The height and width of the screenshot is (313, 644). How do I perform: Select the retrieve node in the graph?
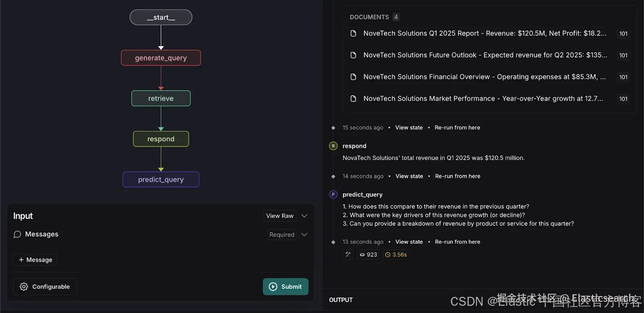(x=161, y=98)
